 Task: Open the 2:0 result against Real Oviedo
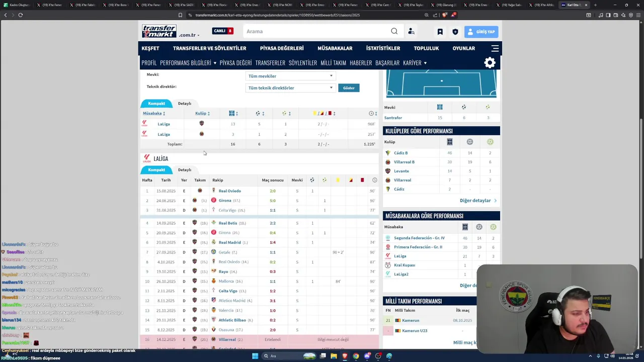pyautogui.click(x=273, y=191)
